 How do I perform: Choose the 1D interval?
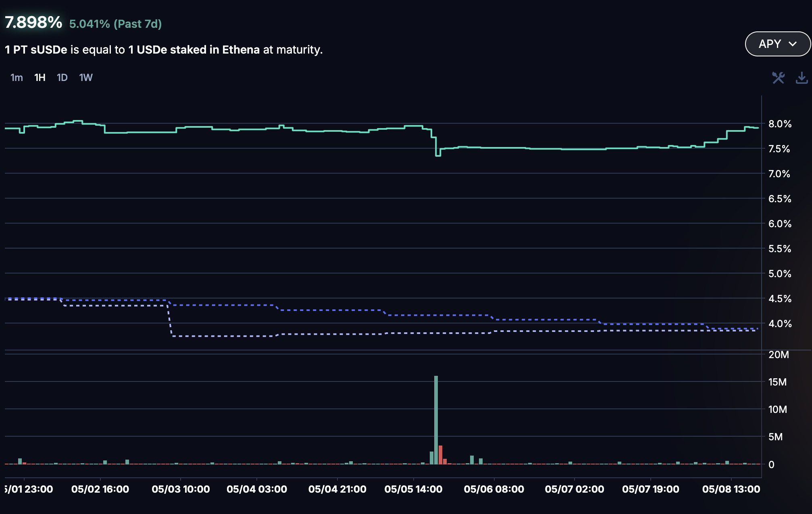(62, 78)
